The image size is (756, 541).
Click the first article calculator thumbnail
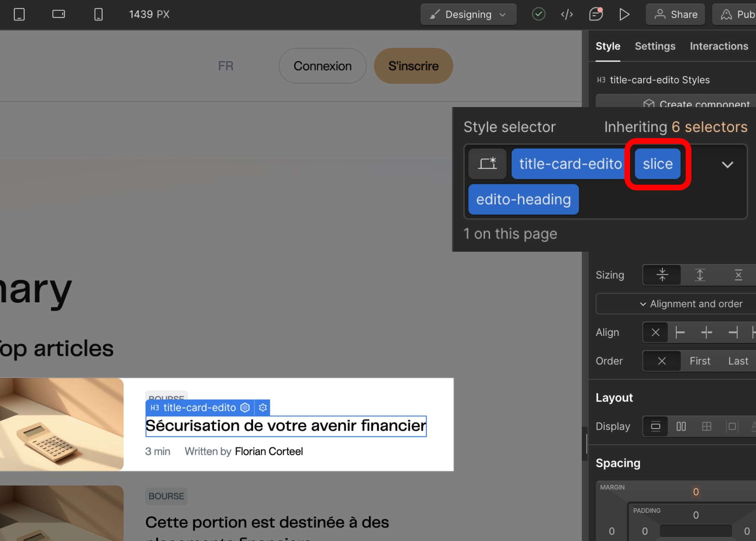61,424
